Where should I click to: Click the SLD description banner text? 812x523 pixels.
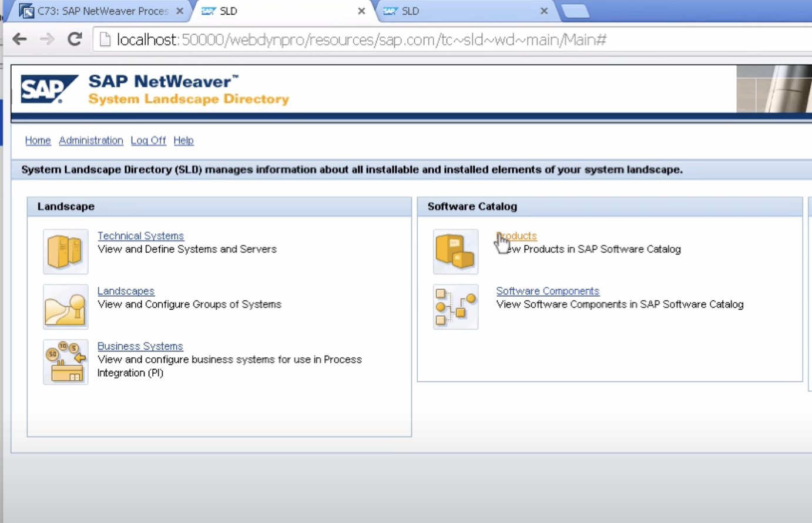(352, 170)
